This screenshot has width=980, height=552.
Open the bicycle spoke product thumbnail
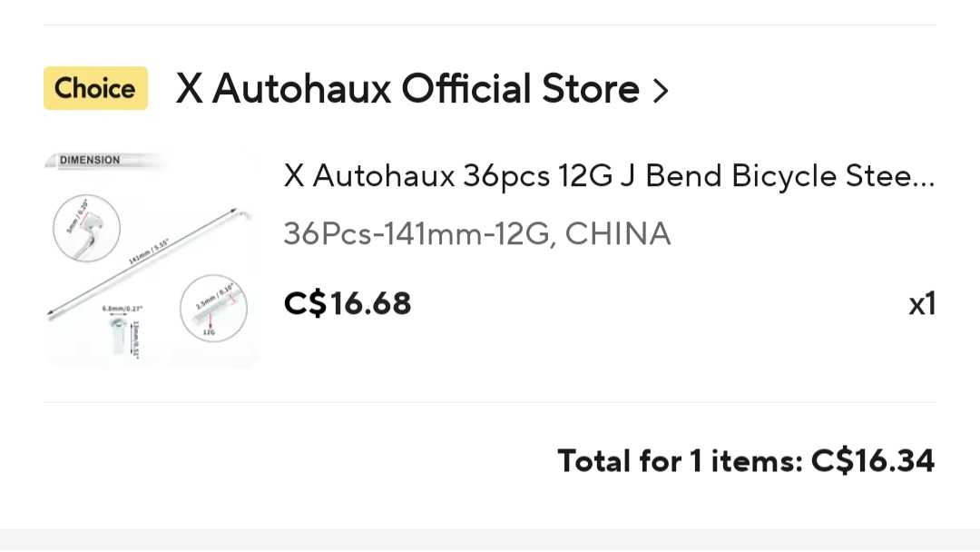pos(152,261)
